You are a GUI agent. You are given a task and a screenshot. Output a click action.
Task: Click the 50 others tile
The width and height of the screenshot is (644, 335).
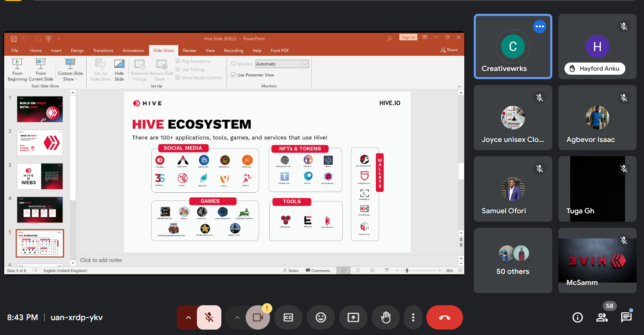coord(513,260)
